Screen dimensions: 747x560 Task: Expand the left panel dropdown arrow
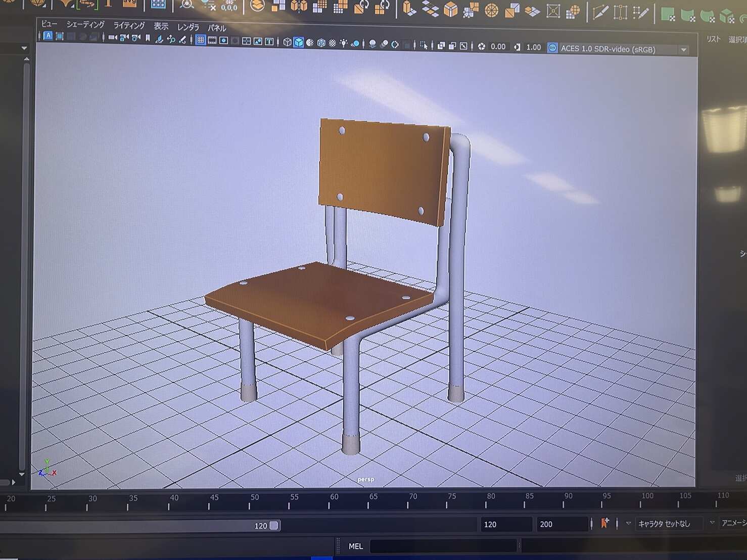pos(24,48)
